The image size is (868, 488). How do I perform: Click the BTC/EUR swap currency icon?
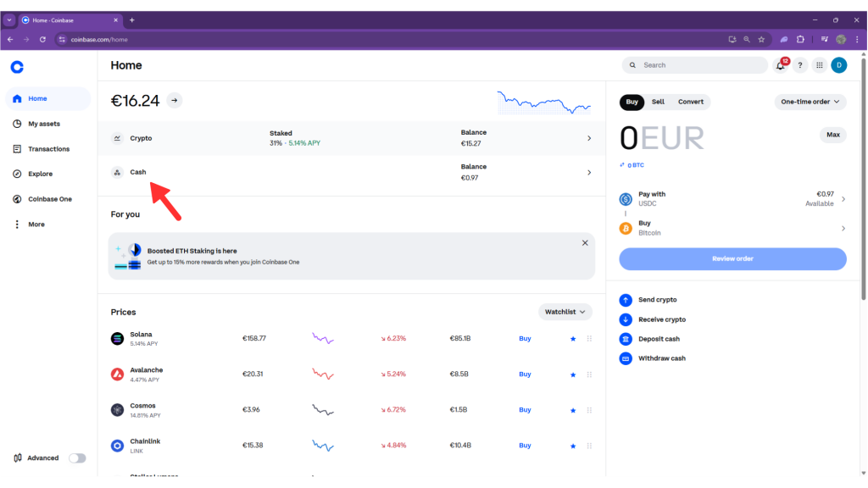[x=622, y=165]
